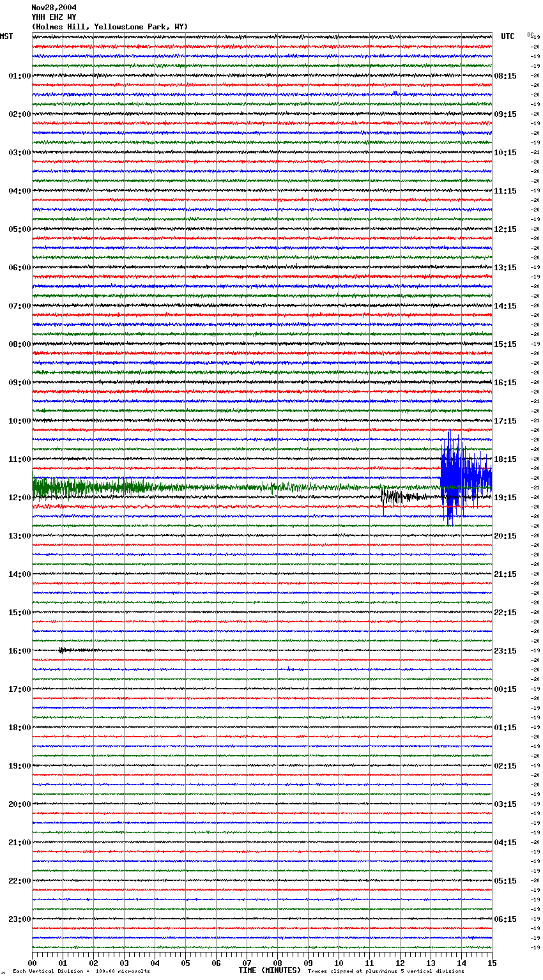Select the 06:00 MST row label
The image size is (543, 980).
pos(19,268)
